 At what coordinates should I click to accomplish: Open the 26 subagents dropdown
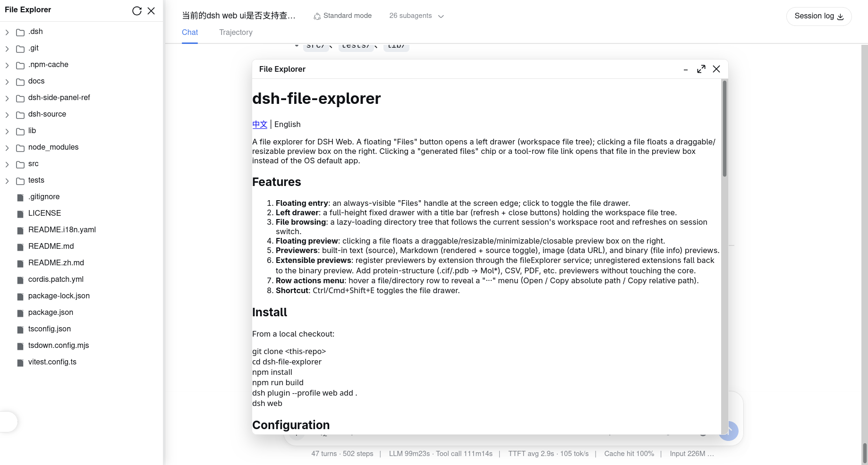[417, 16]
